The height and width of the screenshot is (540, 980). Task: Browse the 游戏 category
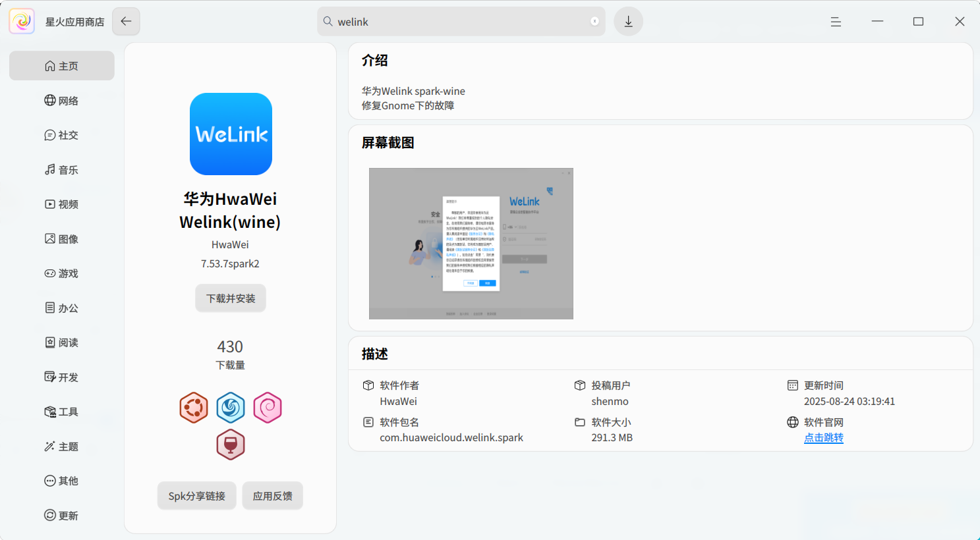(62, 273)
